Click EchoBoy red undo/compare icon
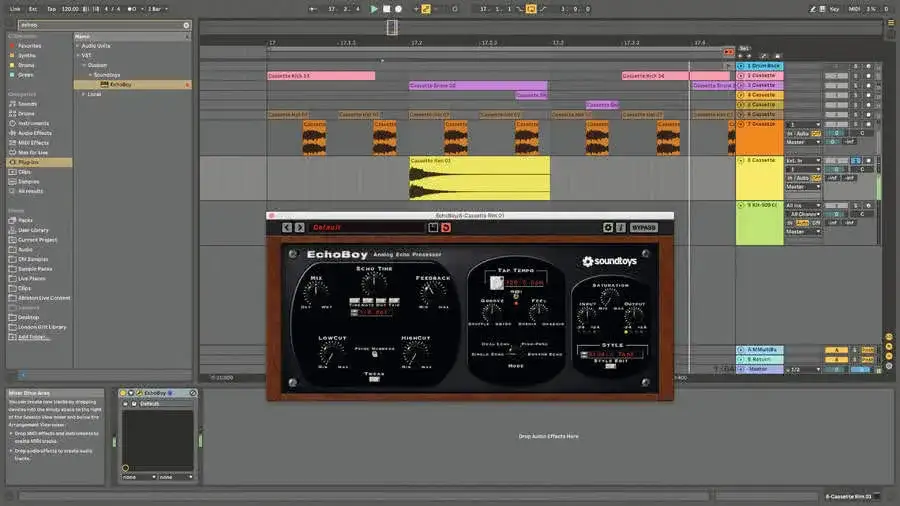 pos(446,228)
